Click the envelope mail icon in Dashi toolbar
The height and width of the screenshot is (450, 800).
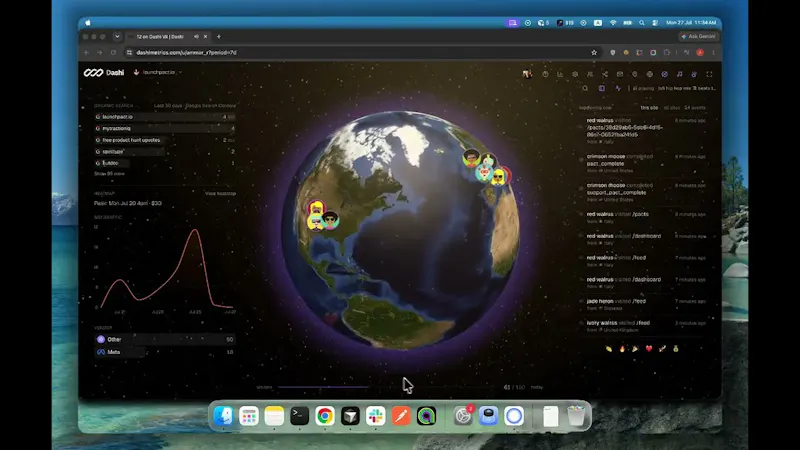pos(620,74)
